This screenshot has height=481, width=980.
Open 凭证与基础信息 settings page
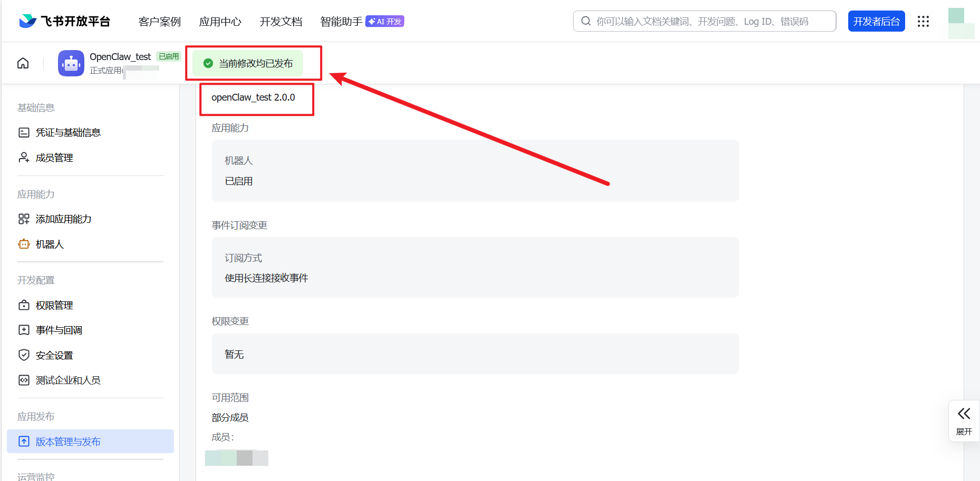click(x=68, y=132)
